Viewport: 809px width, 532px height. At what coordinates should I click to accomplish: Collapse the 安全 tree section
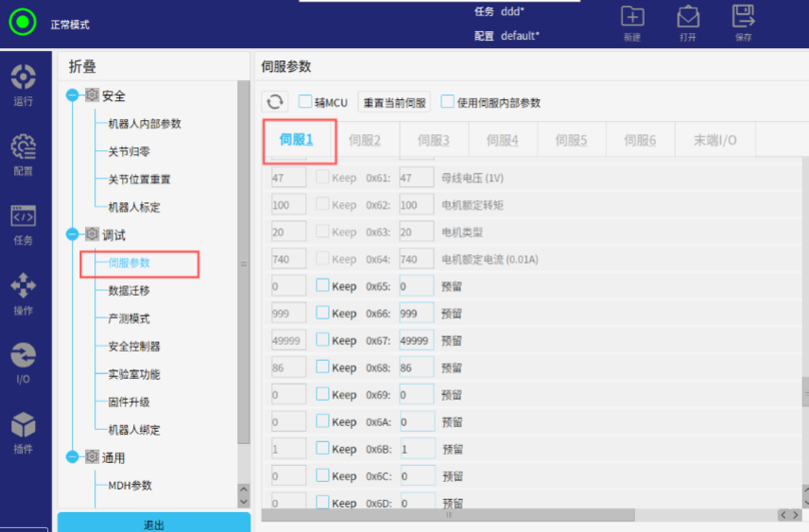point(73,95)
